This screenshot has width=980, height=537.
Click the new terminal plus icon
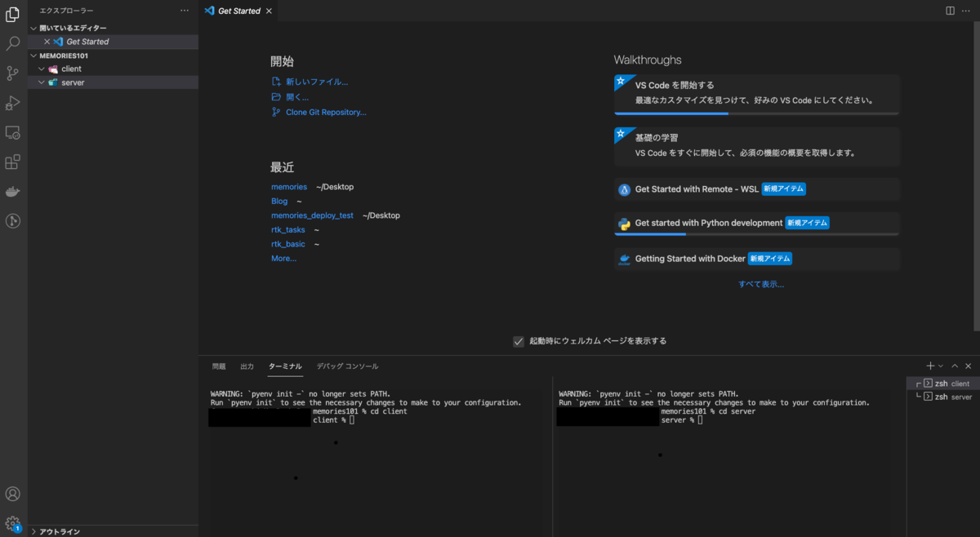[x=930, y=366]
